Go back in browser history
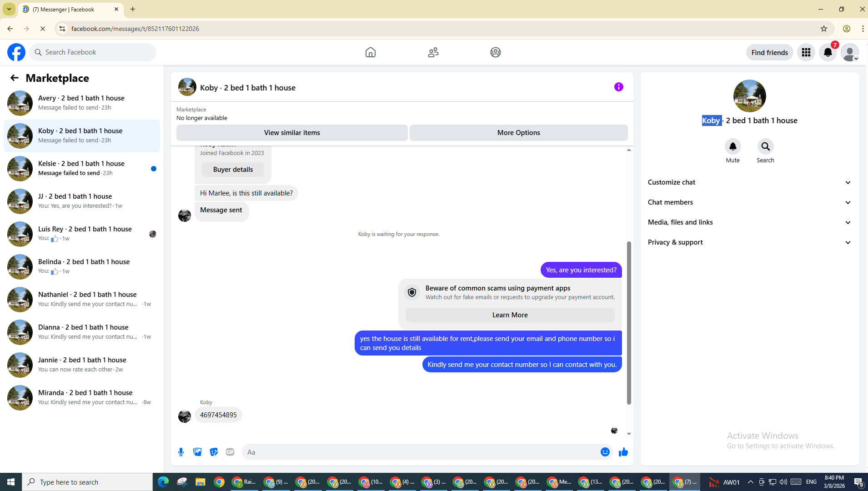 (10, 29)
